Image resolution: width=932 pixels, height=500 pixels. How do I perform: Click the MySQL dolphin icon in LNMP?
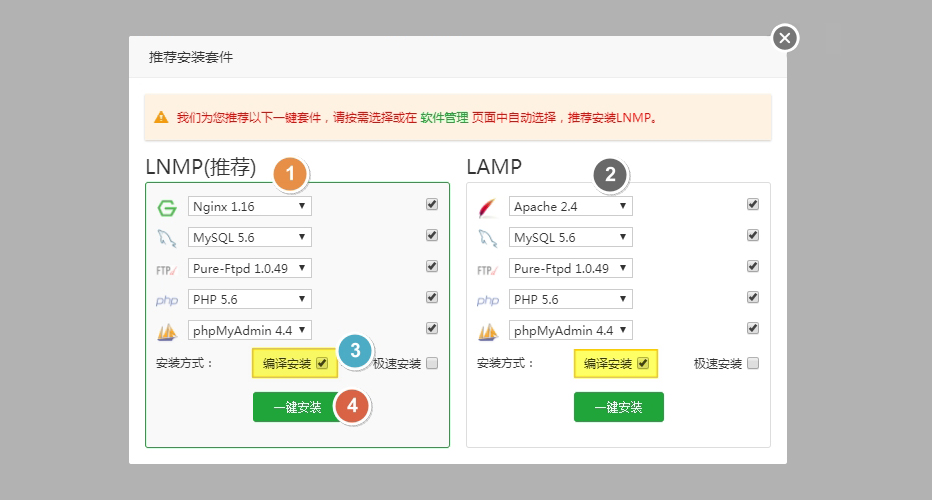click(167, 238)
